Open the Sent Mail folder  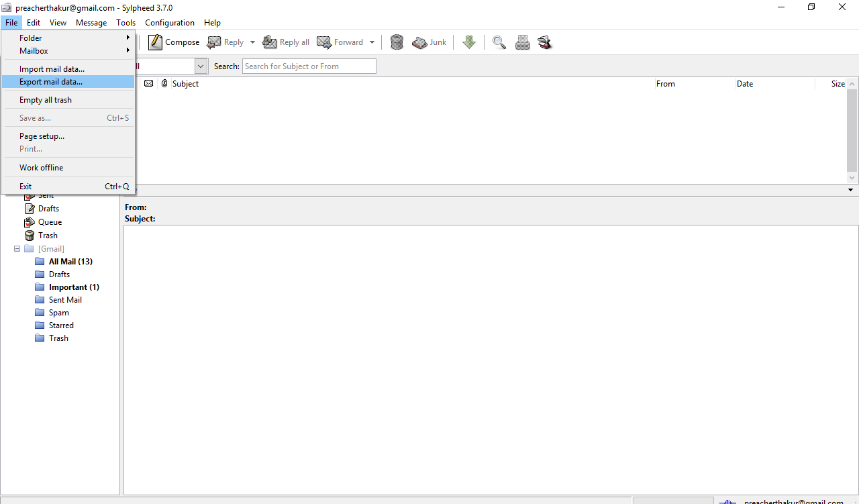click(x=65, y=300)
